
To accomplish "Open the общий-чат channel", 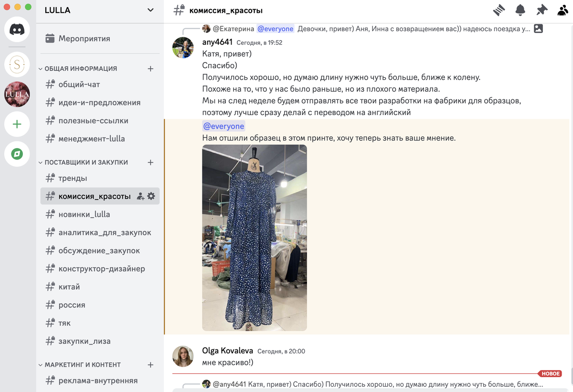I will click(100, 85).
